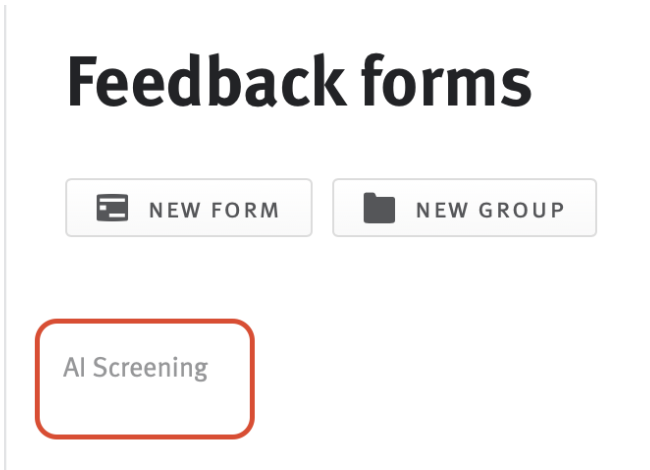650x470 pixels.
Task: Add a group using the dark folder glyph
Action: (x=379, y=208)
